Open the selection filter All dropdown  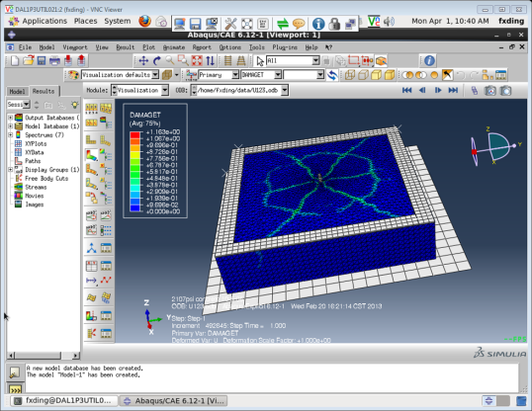click(315, 60)
